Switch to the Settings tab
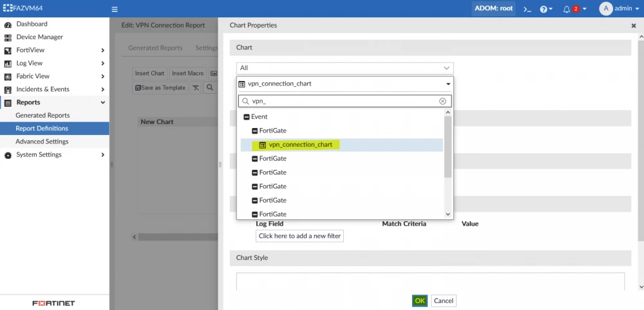Image resolution: width=644 pixels, height=310 pixels. [x=207, y=48]
